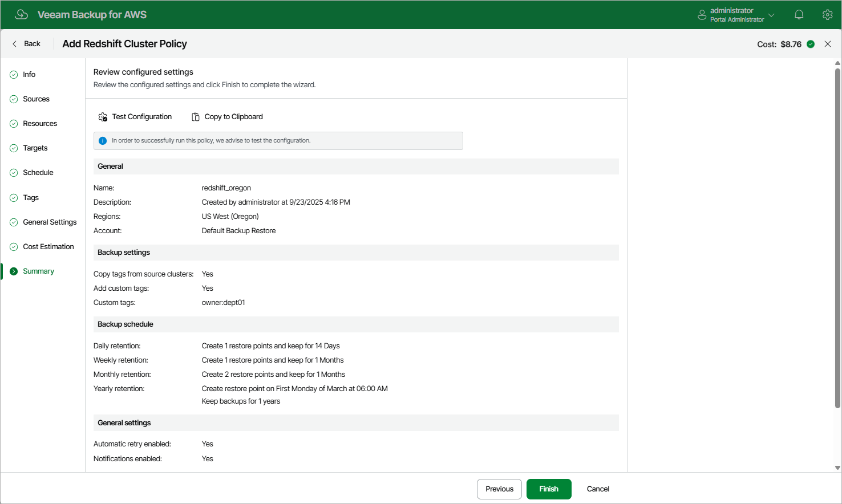
Task: Click the Sources step checkmark icon
Action: tap(14, 99)
